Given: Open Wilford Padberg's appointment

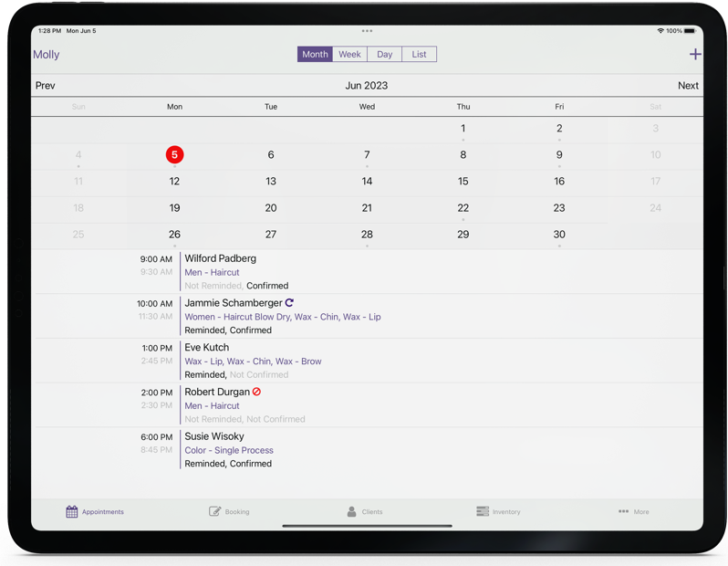Looking at the screenshot, I should [x=369, y=272].
